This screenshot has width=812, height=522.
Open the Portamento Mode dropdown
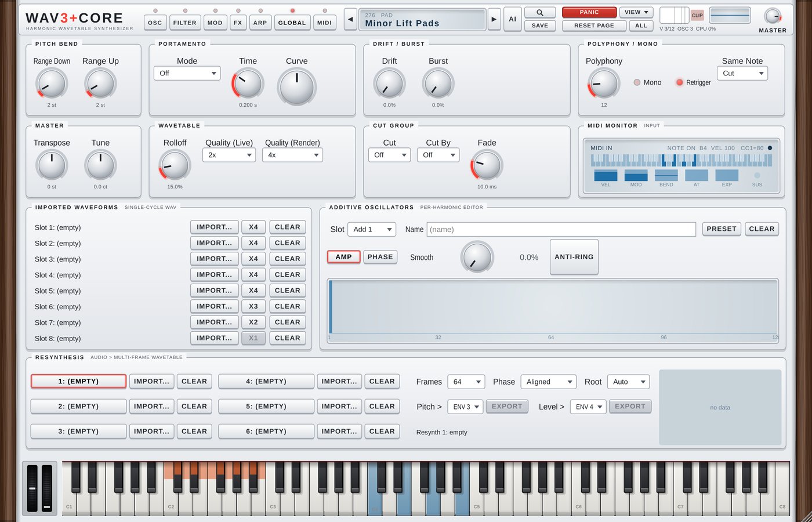pyautogui.click(x=187, y=73)
